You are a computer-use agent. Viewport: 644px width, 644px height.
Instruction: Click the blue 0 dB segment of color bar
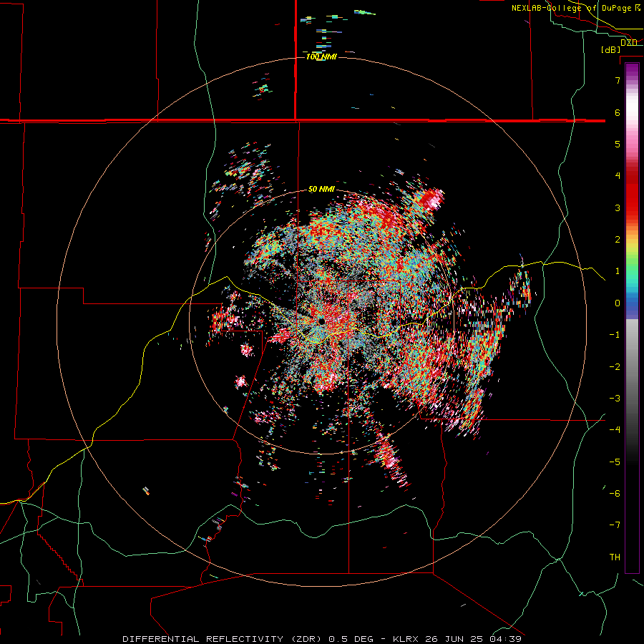632,304
